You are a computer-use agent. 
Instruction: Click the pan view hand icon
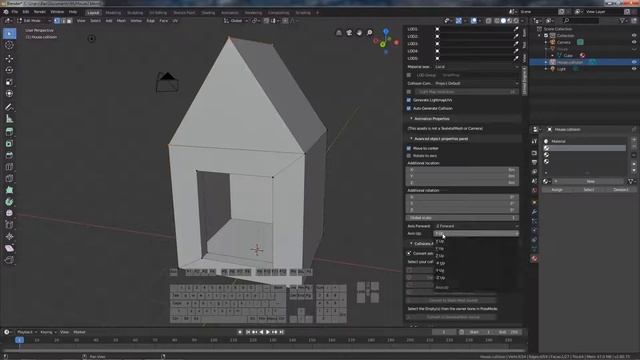pyautogui.click(x=359, y=33)
